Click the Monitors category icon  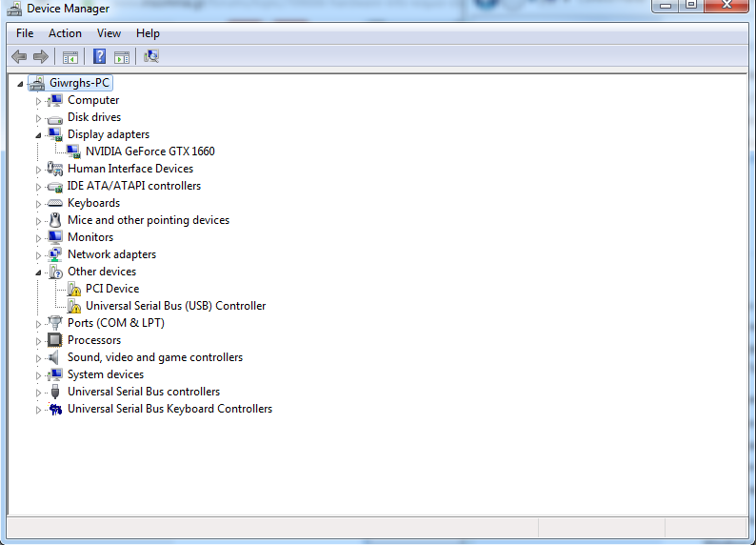point(55,237)
